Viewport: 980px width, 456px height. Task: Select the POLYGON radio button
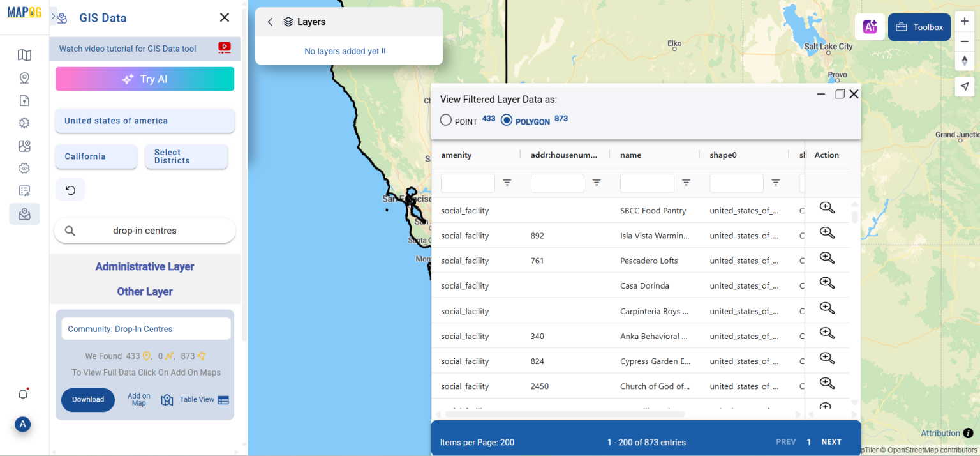tap(506, 119)
